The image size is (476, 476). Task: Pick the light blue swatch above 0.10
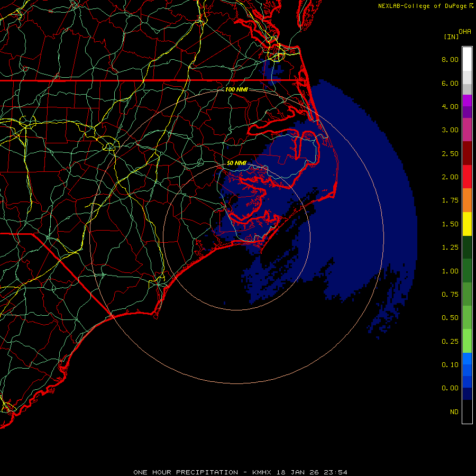pyautogui.click(x=467, y=359)
